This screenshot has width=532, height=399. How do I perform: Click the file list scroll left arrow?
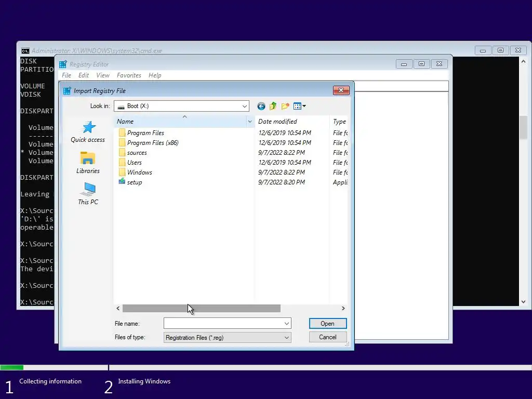(x=118, y=309)
